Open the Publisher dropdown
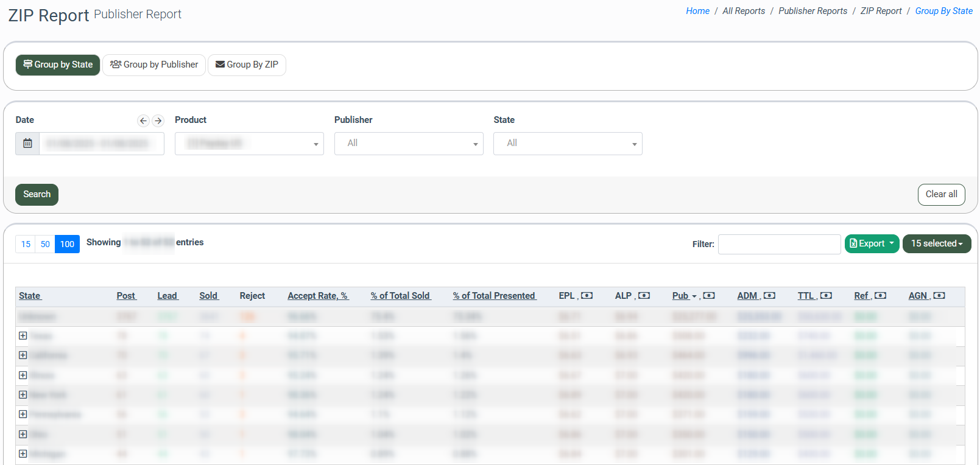Viewport: 980px width, 465px height. [409, 144]
